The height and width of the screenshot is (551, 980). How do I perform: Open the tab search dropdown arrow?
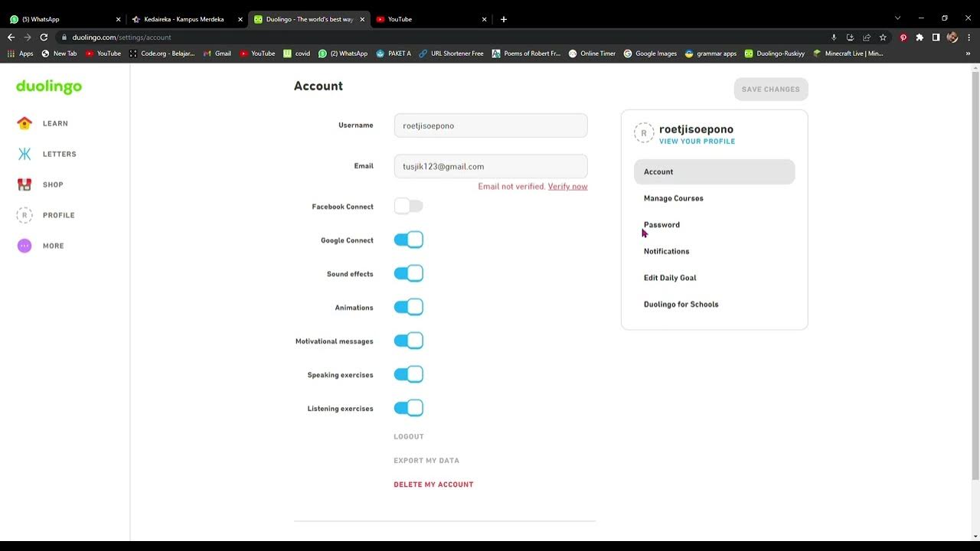pyautogui.click(x=897, y=18)
